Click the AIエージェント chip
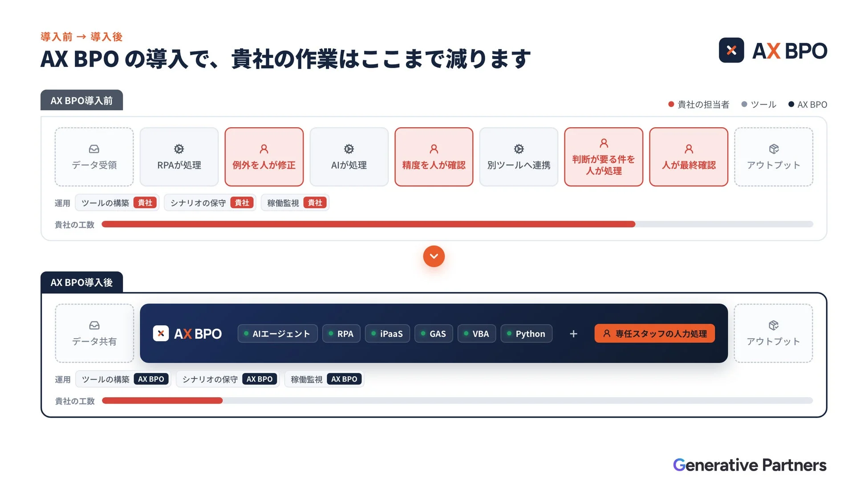 tap(278, 334)
